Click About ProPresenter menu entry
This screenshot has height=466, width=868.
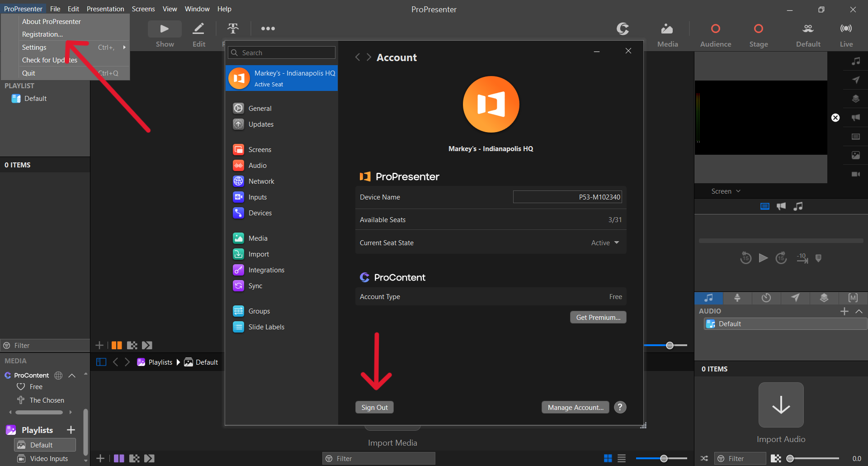pos(52,22)
